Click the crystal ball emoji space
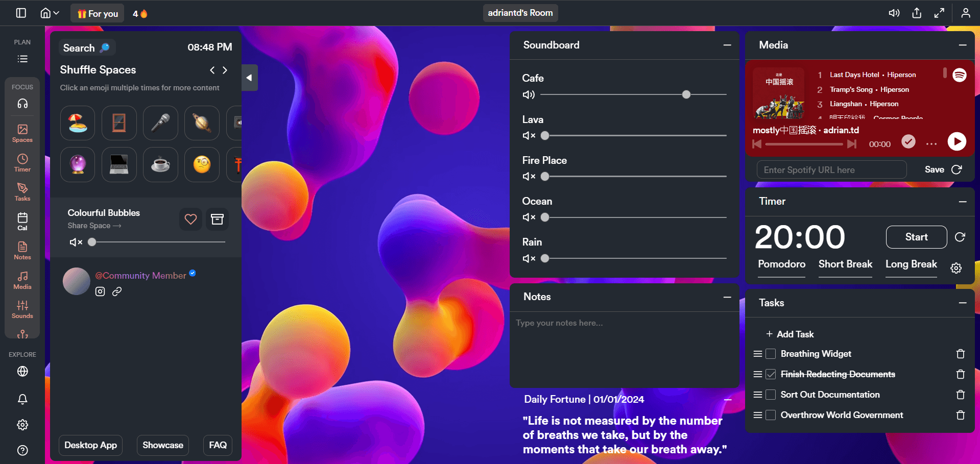 (x=78, y=164)
